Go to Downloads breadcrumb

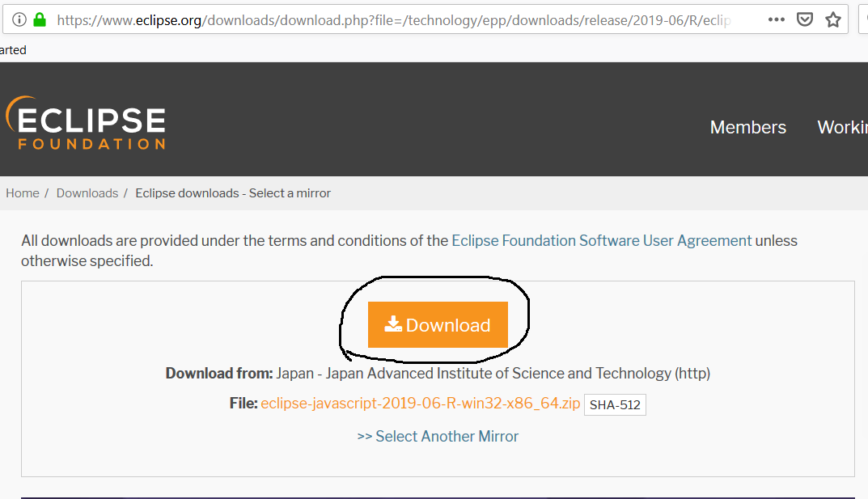(x=87, y=193)
